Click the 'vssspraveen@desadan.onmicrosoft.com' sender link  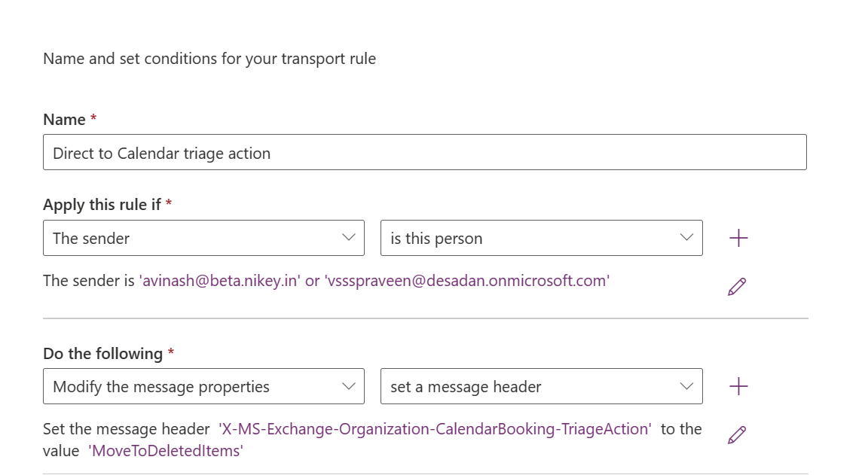click(467, 281)
